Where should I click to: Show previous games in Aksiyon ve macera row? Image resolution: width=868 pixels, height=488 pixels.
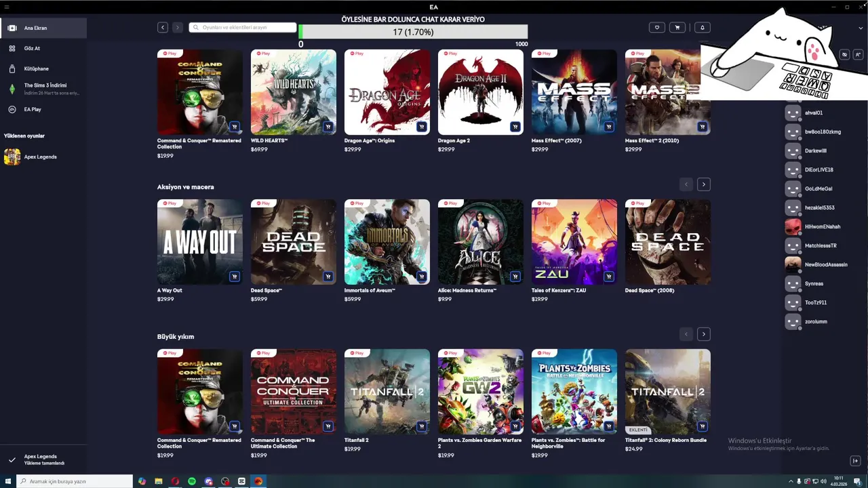686,184
